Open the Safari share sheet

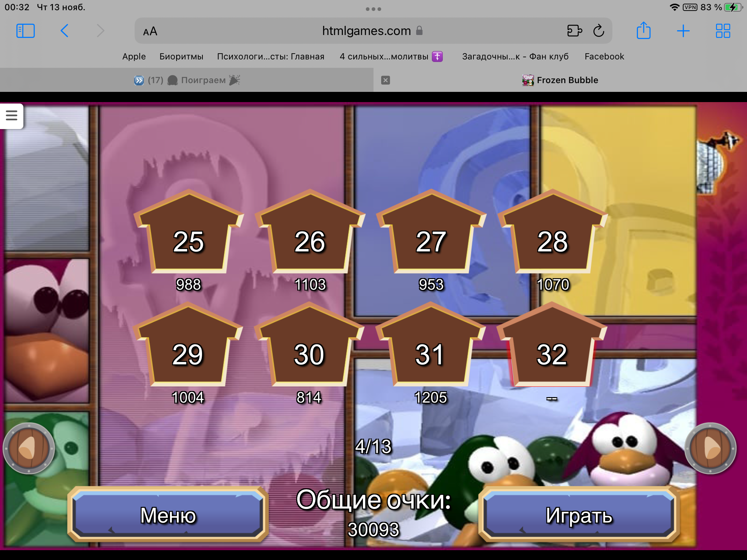[643, 31]
